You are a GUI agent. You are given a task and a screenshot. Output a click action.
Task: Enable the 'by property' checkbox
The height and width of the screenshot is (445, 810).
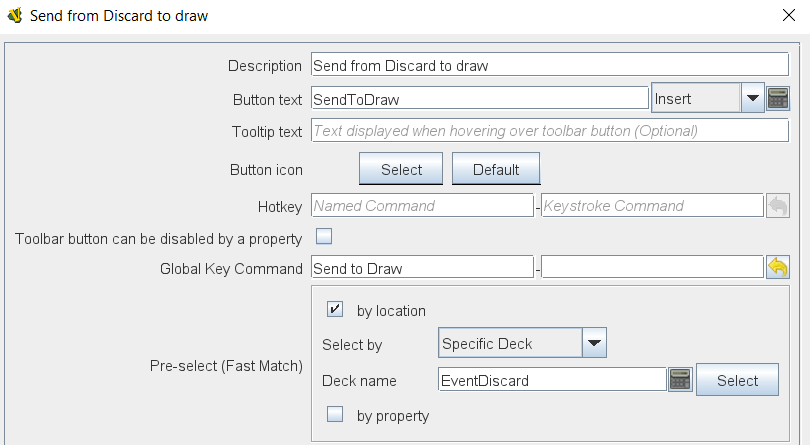pyautogui.click(x=335, y=414)
